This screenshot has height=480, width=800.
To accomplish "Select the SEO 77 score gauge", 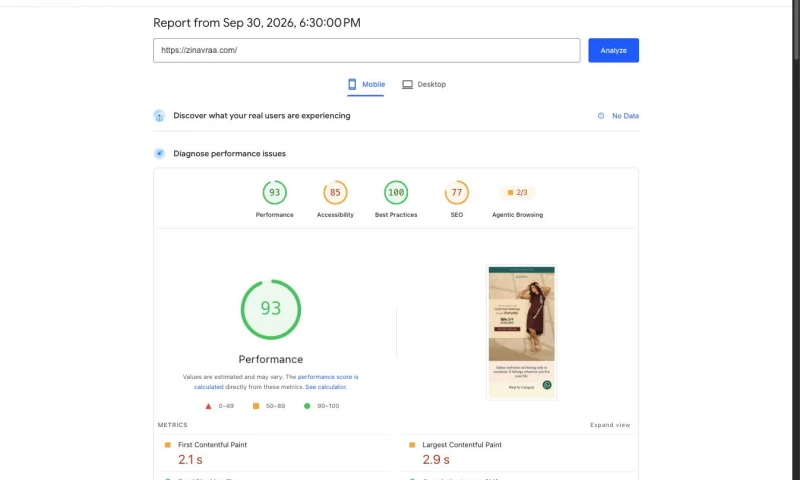I will (x=457, y=192).
